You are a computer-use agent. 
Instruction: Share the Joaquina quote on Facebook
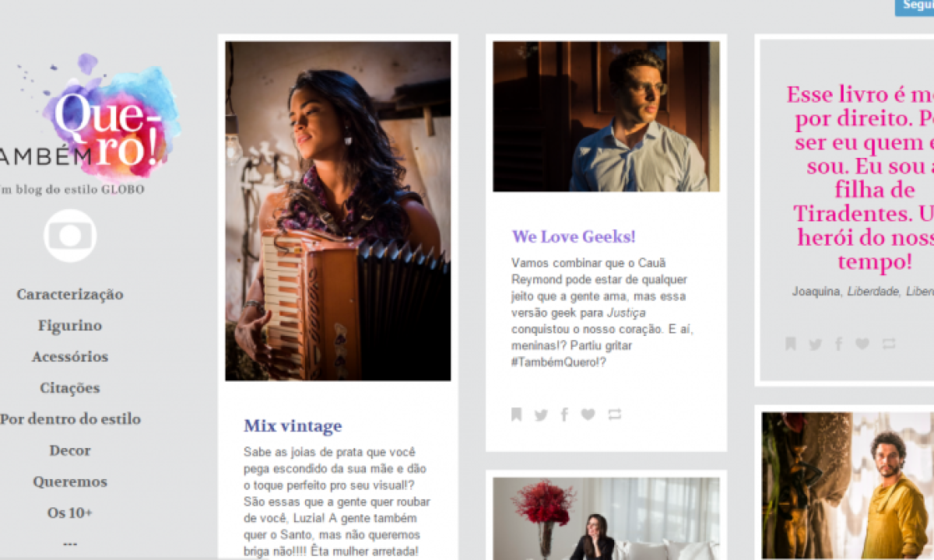pos(838,344)
